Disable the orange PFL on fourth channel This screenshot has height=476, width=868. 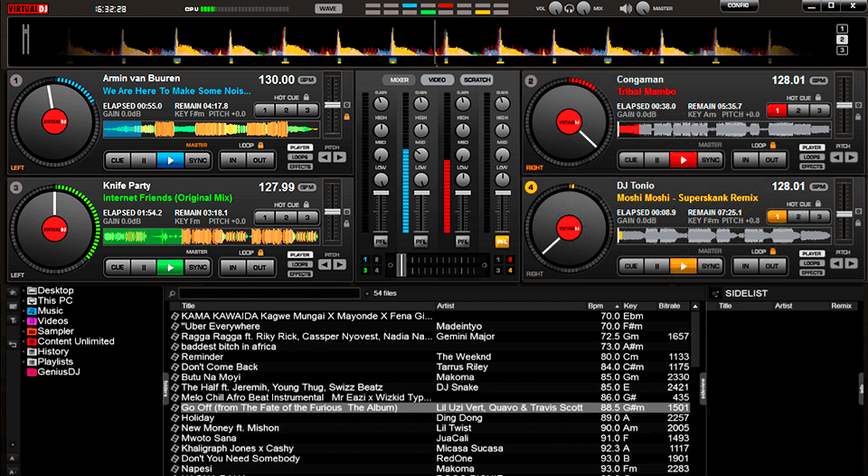click(x=502, y=242)
